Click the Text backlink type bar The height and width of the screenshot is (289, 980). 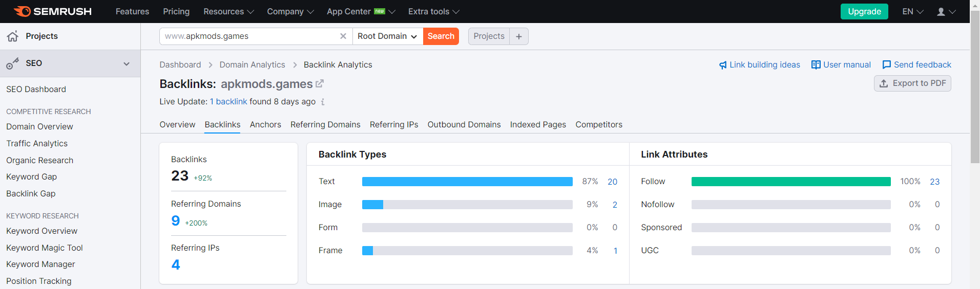pos(467,182)
